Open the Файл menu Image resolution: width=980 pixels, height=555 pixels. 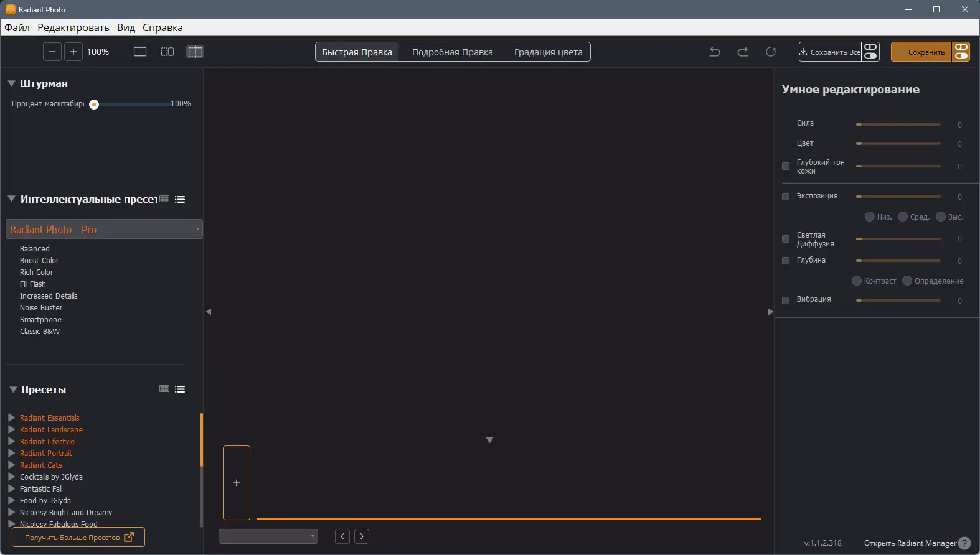point(17,27)
